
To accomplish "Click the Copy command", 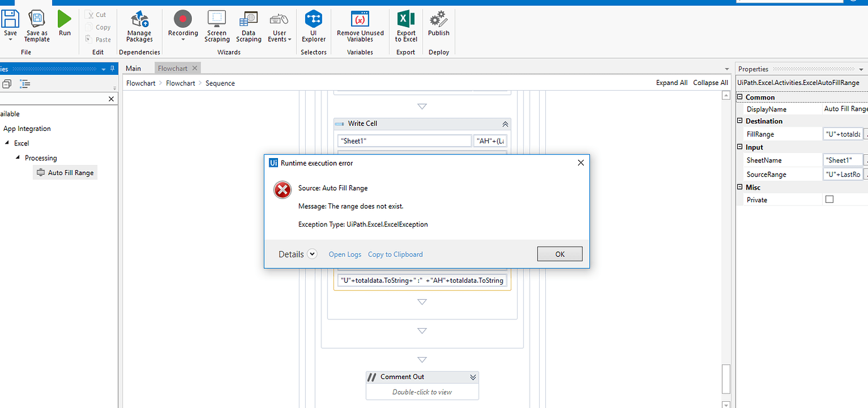I will click(98, 27).
